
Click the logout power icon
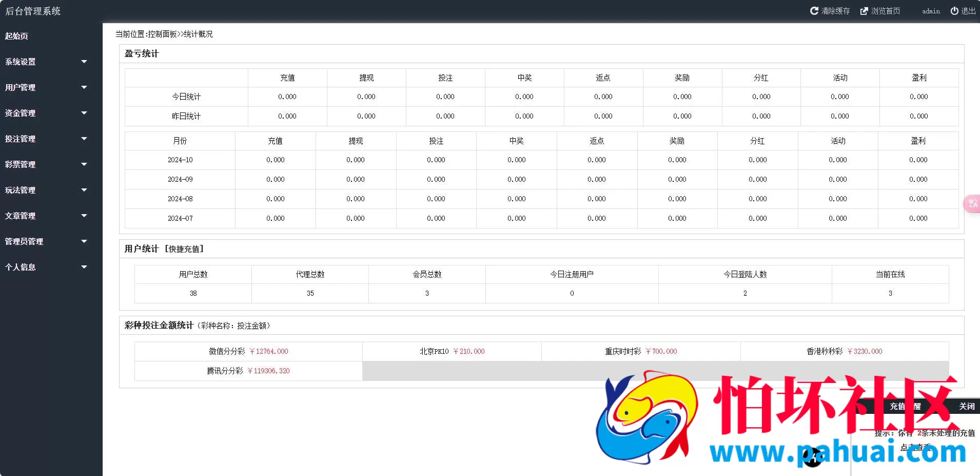(x=953, y=10)
